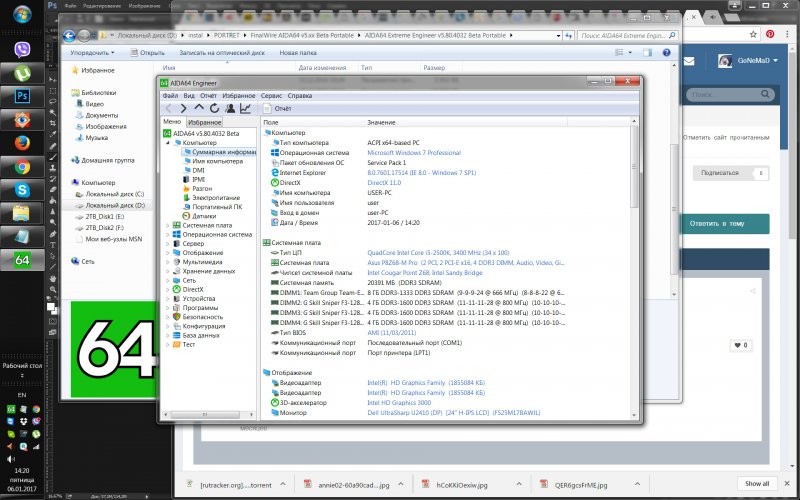Open uTorrent from the taskbar
Screen dimensions: 800x500
[x=21, y=73]
